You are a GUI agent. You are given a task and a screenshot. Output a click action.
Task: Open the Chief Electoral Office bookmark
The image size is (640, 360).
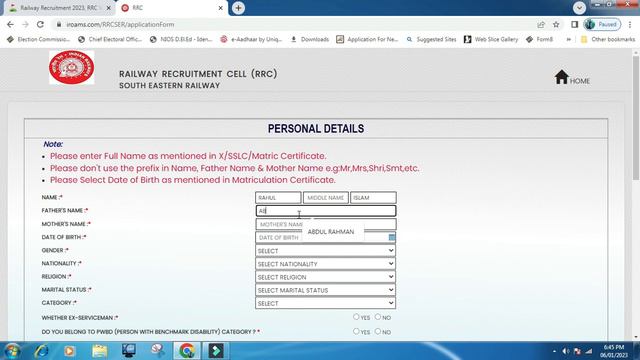click(109, 39)
